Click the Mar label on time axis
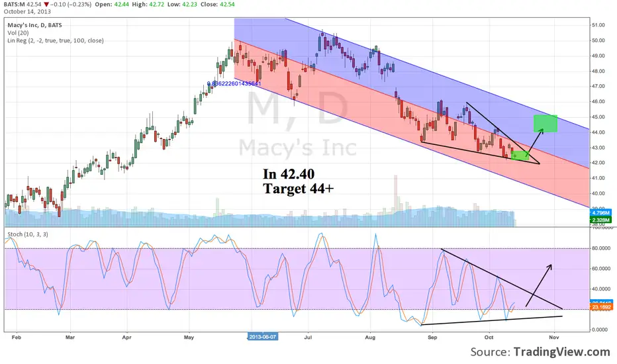Viewport: 617px width, 364px height. click(x=70, y=338)
